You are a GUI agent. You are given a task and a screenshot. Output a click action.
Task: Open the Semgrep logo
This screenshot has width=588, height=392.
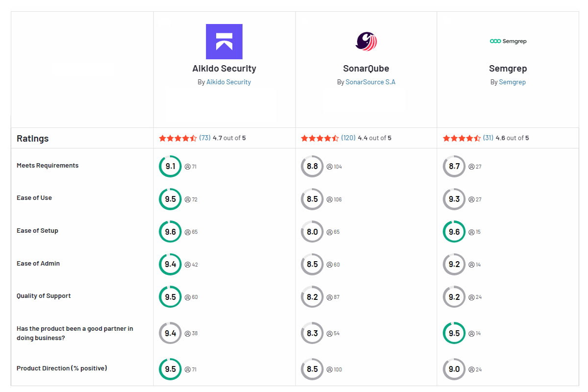click(508, 41)
